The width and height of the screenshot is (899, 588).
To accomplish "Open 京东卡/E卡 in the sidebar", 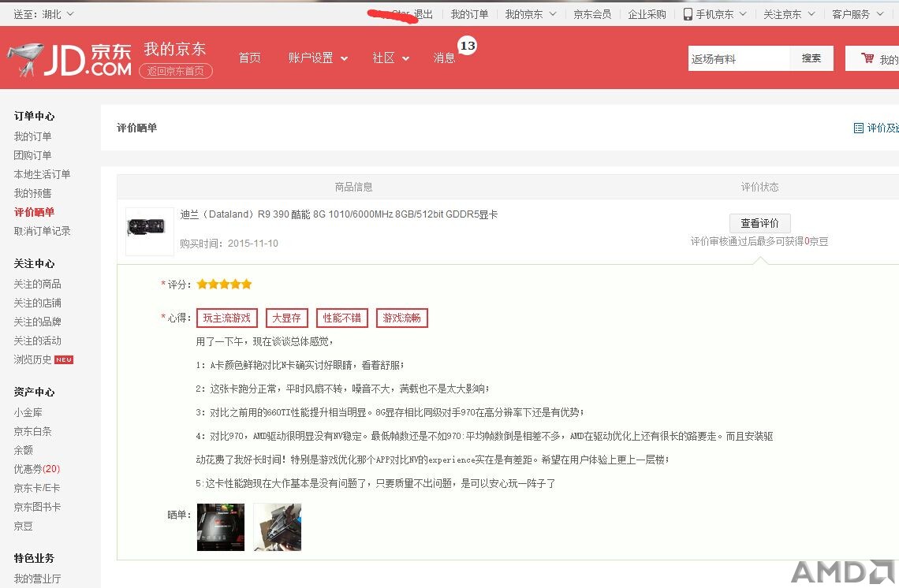I will 37,488.
